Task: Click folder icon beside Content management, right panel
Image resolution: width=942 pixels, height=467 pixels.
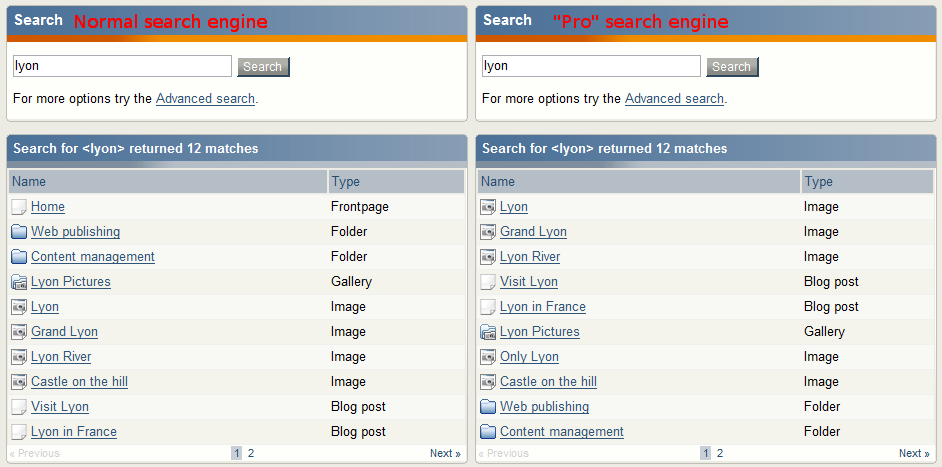Action: (x=488, y=432)
